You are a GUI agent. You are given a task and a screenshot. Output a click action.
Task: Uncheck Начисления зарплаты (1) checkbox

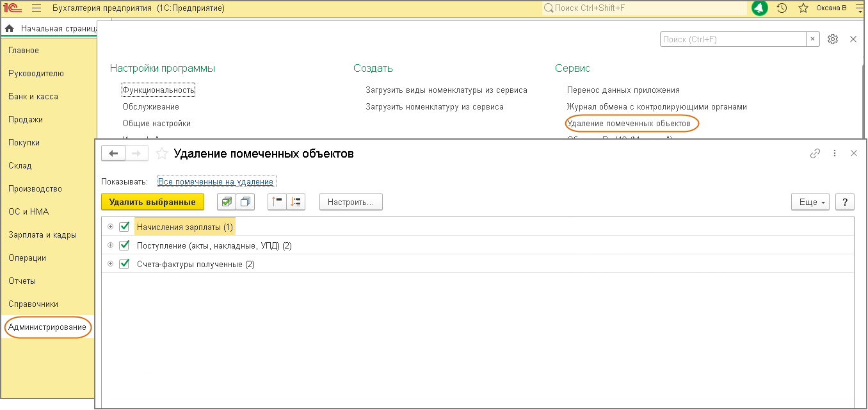pyautogui.click(x=124, y=227)
